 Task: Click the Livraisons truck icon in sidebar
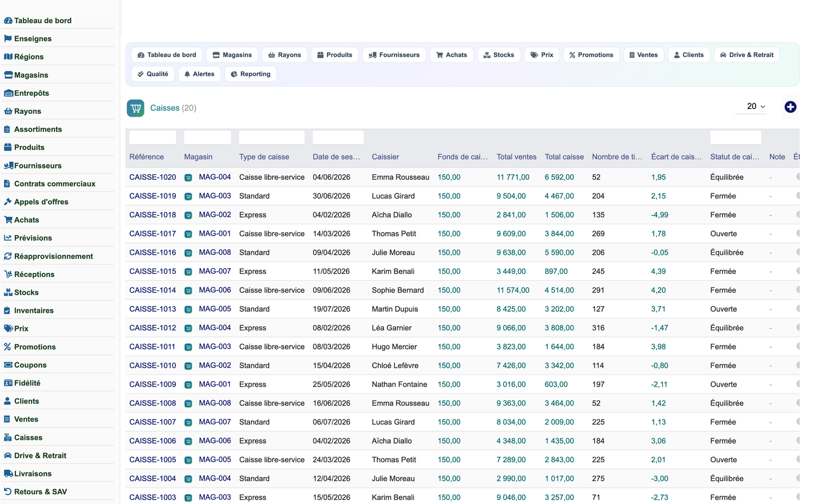tap(8, 474)
